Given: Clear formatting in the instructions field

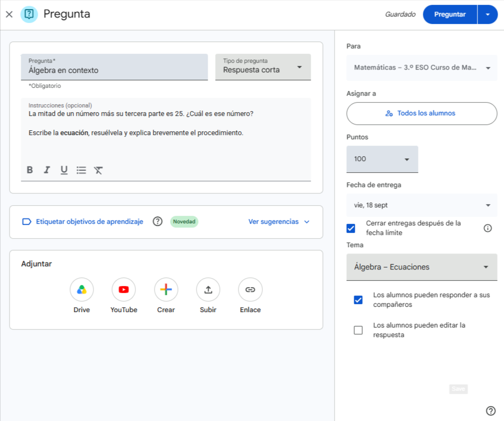Looking at the screenshot, I should click(98, 170).
